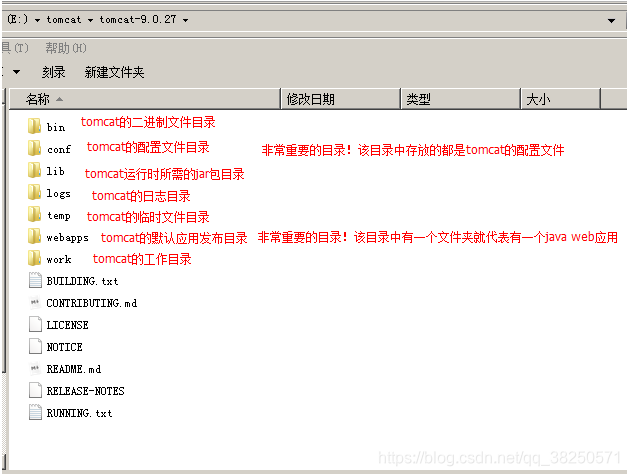Select the CONTRIBUTING.md file name
The height and width of the screenshot is (476, 629).
92,303
